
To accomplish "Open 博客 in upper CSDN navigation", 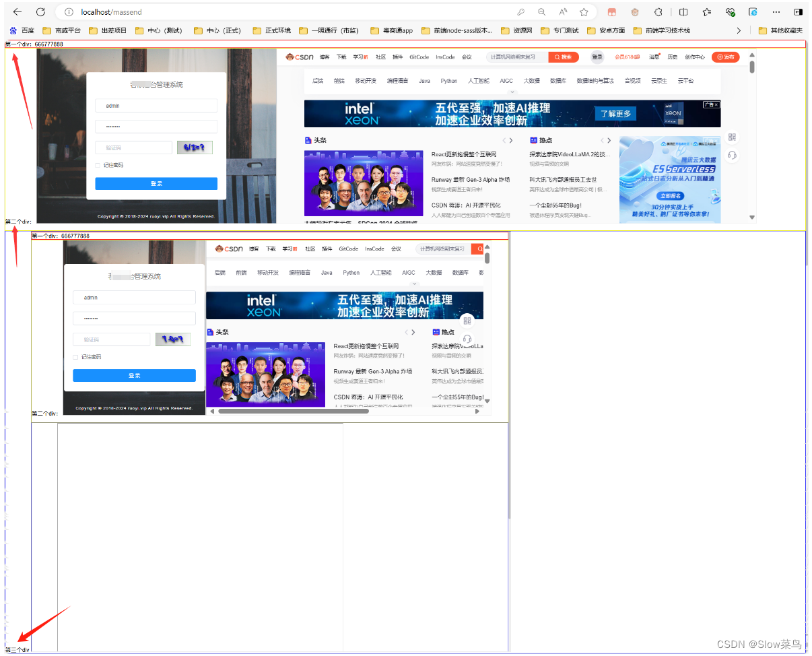I will tap(325, 57).
